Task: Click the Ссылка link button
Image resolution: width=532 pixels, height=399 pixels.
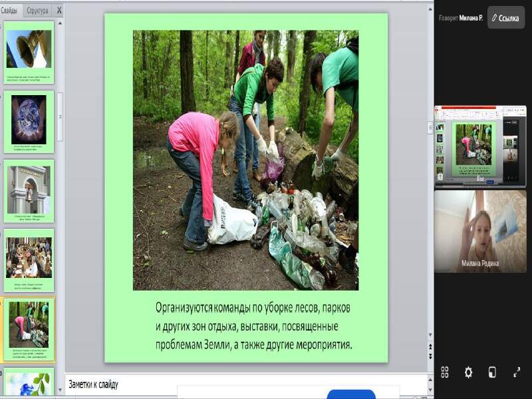Action: click(506, 18)
